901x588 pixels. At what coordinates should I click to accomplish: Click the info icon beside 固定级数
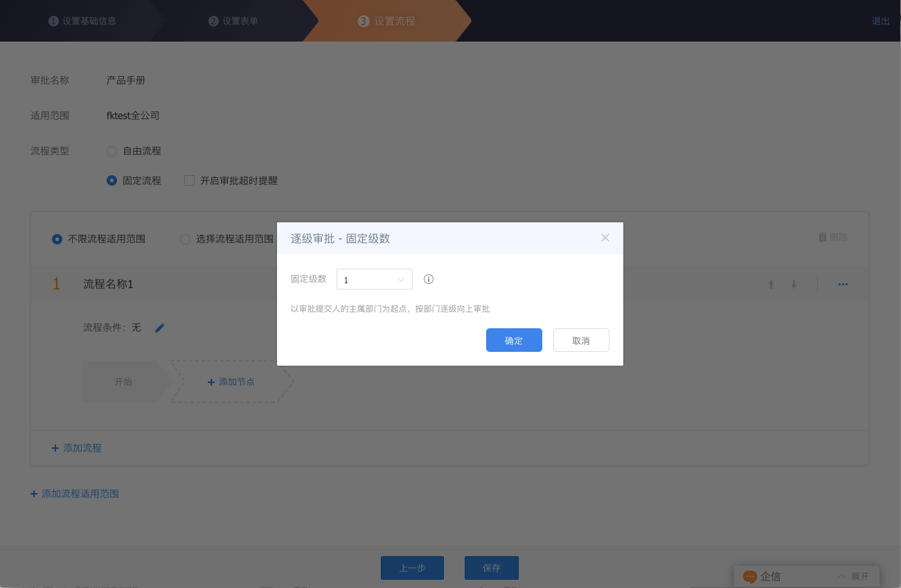pyautogui.click(x=429, y=279)
